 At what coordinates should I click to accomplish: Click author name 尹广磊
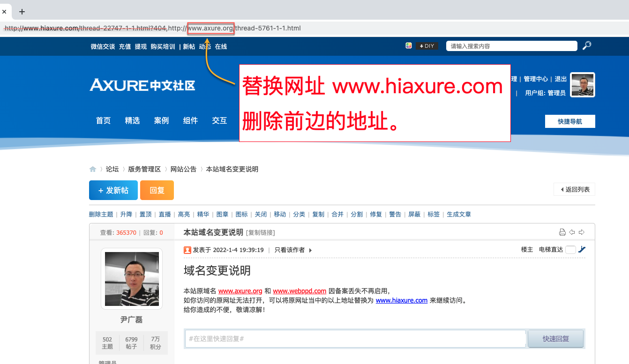point(132,319)
